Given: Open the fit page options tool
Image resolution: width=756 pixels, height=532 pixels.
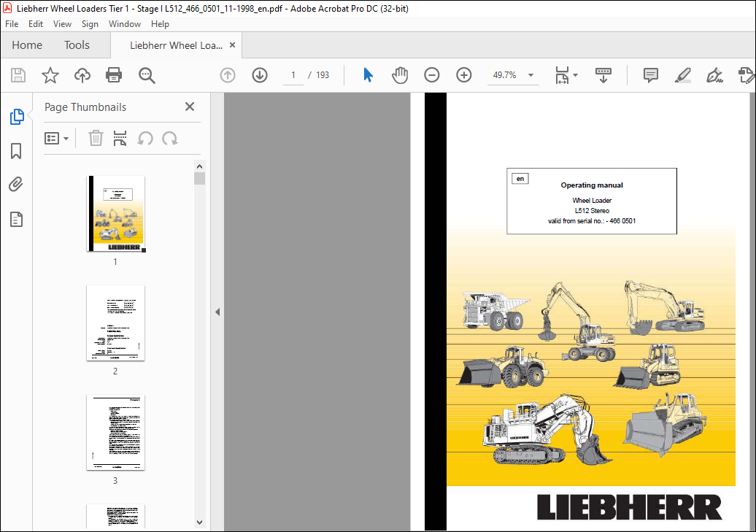Looking at the screenshot, I should 562,75.
